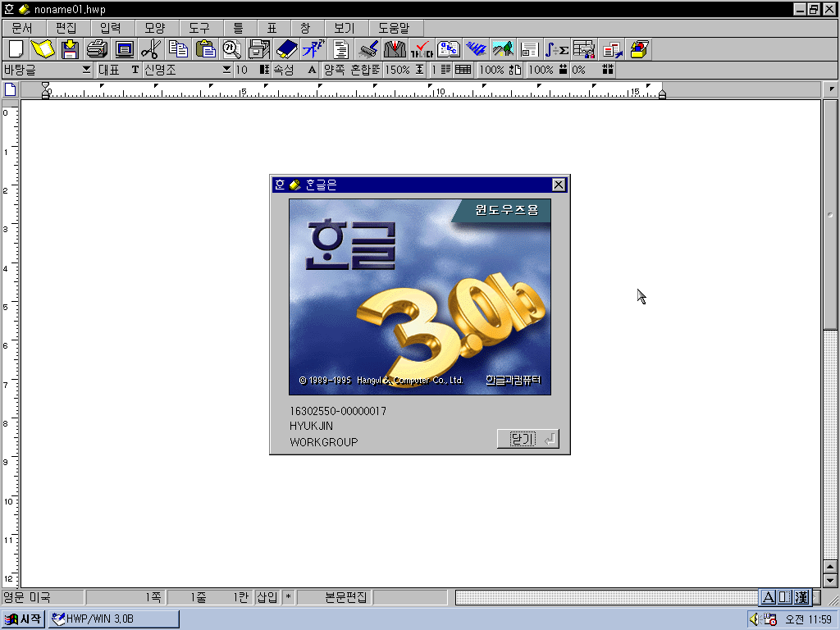Click the second 100% spacing field
Image resolution: width=840 pixels, height=630 pixels.
pos(541,70)
